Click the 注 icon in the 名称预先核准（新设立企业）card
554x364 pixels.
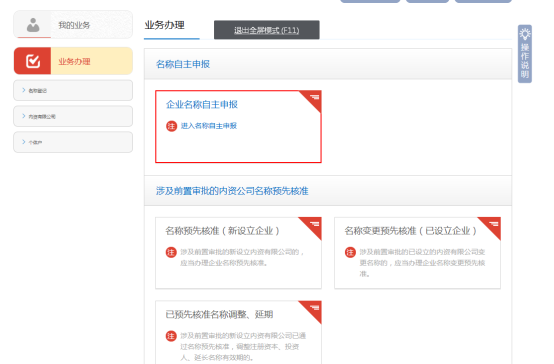click(x=171, y=252)
